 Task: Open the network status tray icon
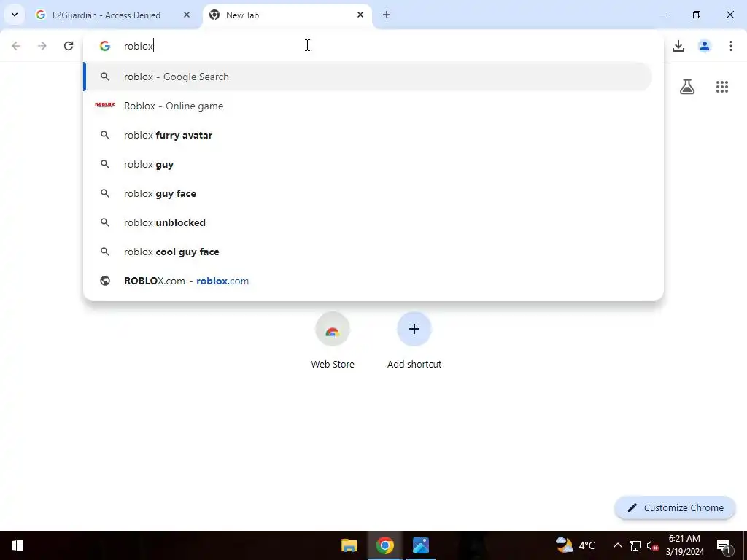click(635, 545)
